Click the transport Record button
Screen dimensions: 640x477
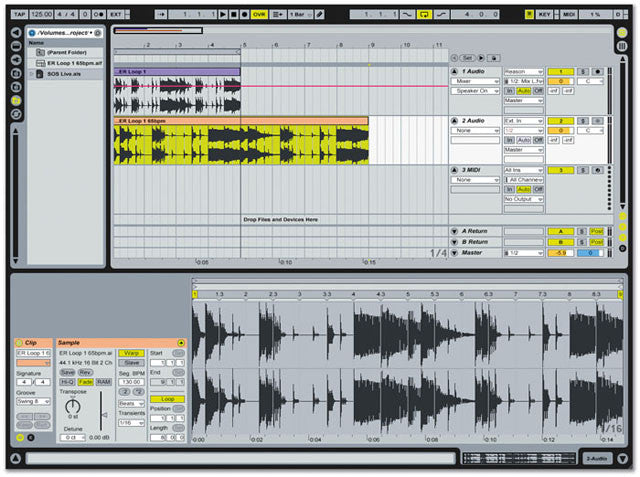243,15
